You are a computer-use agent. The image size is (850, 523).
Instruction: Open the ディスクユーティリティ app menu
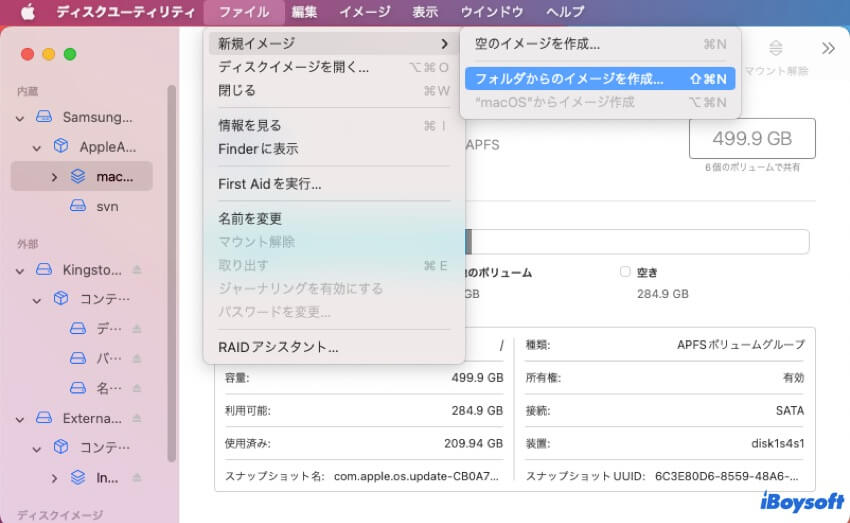coord(125,11)
